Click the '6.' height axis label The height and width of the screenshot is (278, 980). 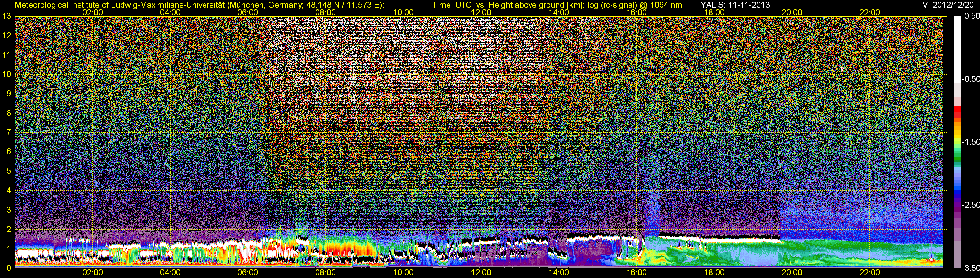pos(9,152)
